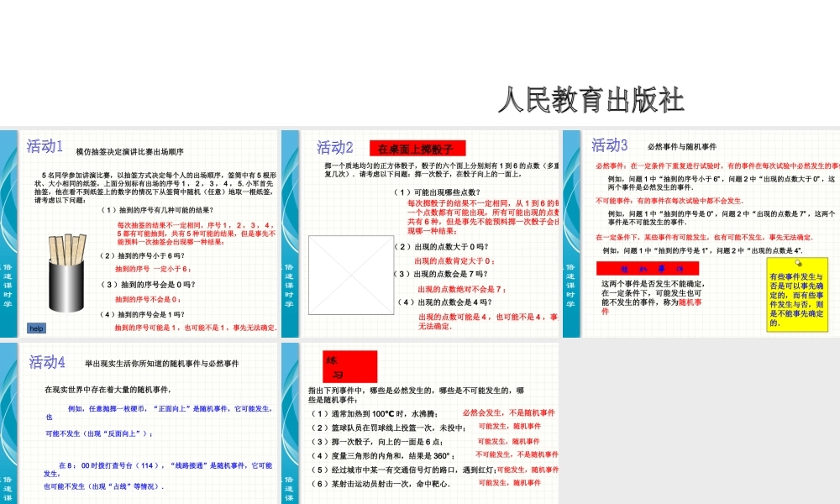This screenshot has height=504, width=840.
Task: Click the yellow note explaining 事先确定 events
Action: click(x=796, y=296)
